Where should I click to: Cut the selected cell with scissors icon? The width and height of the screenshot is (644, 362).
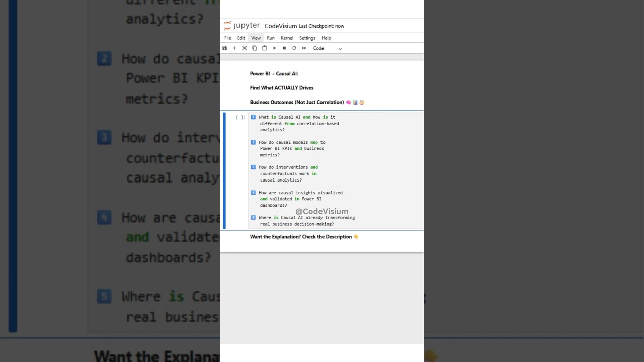click(x=245, y=48)
